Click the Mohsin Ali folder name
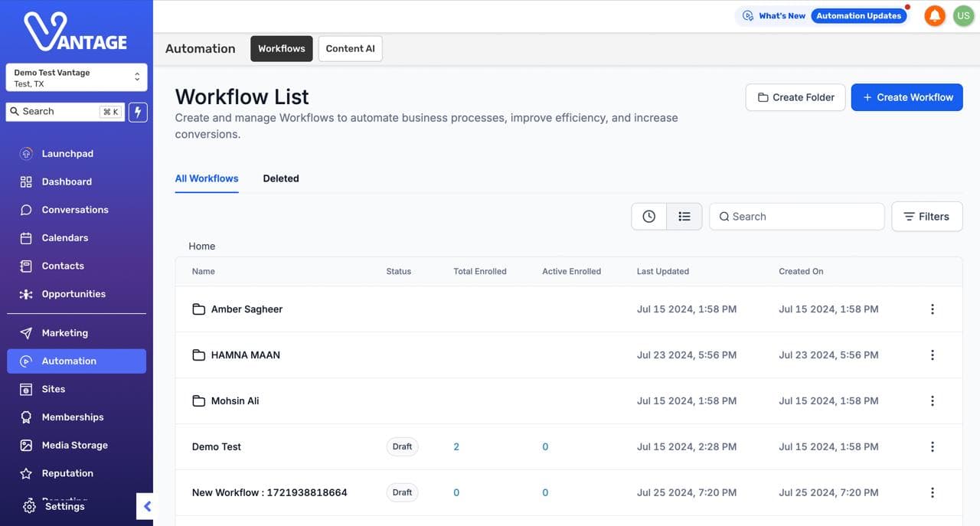The width and height of the screenshot is (980, 526). pos(235,401)
